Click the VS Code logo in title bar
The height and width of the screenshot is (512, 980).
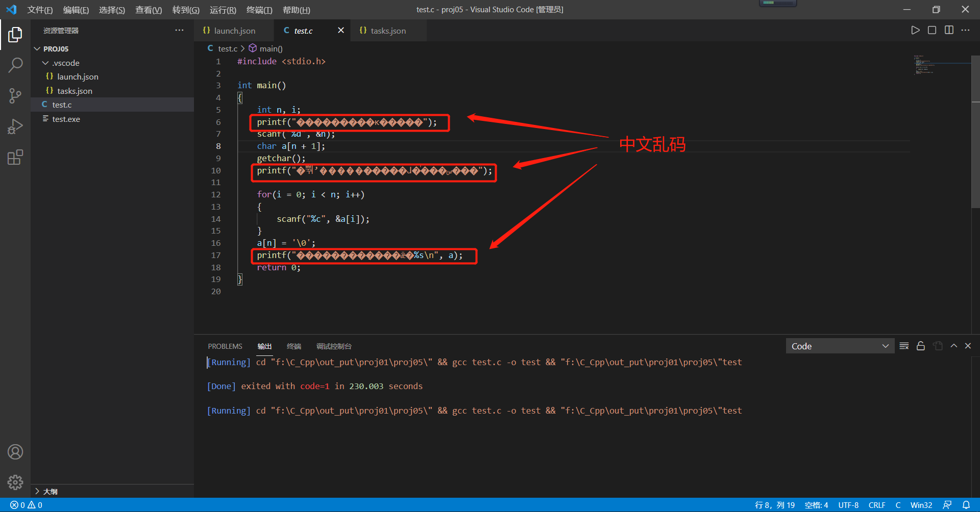tap(11, 10)
